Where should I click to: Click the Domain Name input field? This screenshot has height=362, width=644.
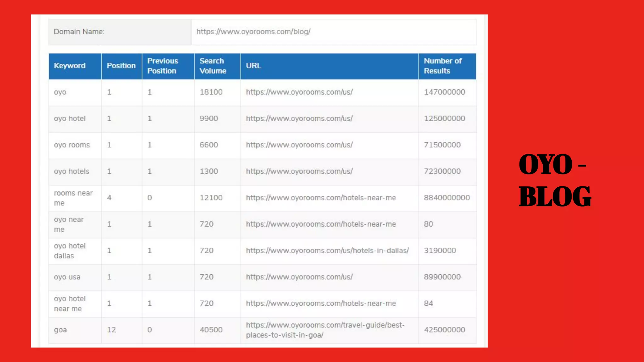[x=333, y=32]
